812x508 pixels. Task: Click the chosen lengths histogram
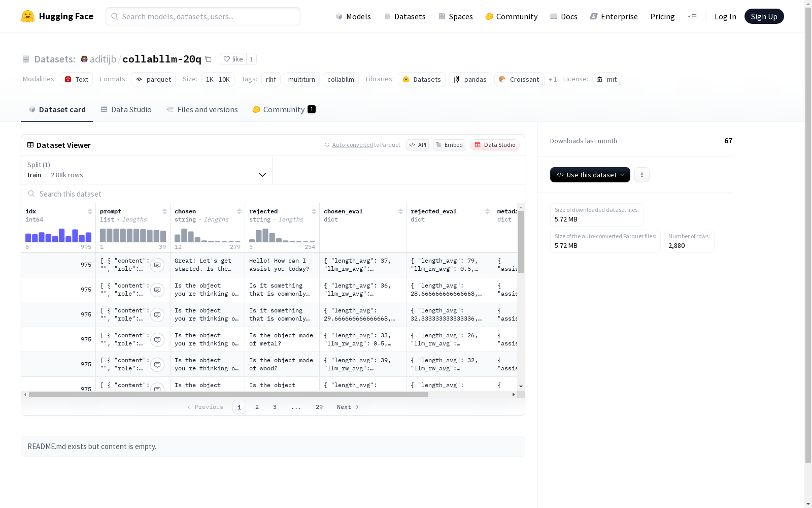pos(208,235)
